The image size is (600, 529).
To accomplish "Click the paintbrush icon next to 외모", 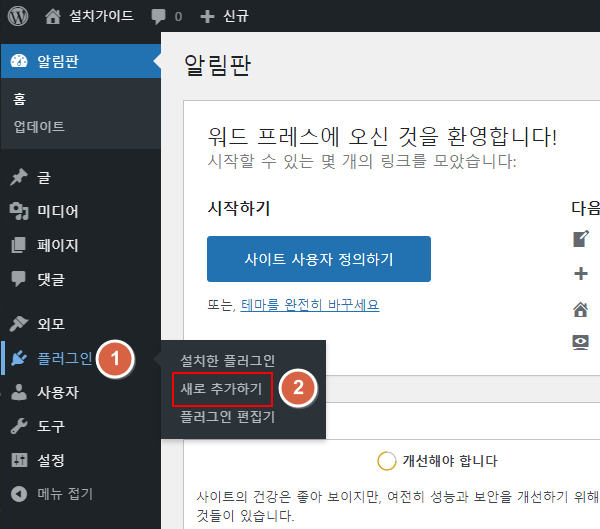I will point(19,324).
